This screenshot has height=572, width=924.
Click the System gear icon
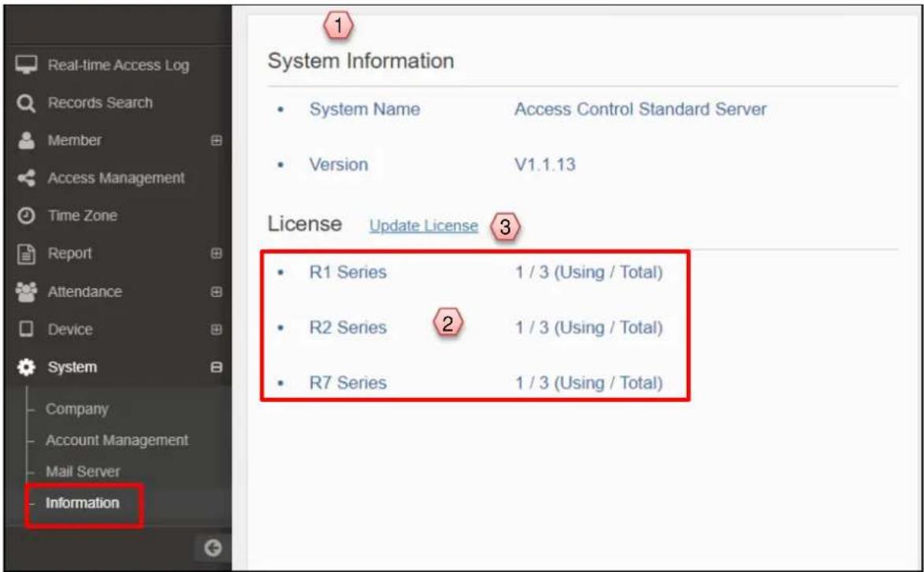point(26,367)
